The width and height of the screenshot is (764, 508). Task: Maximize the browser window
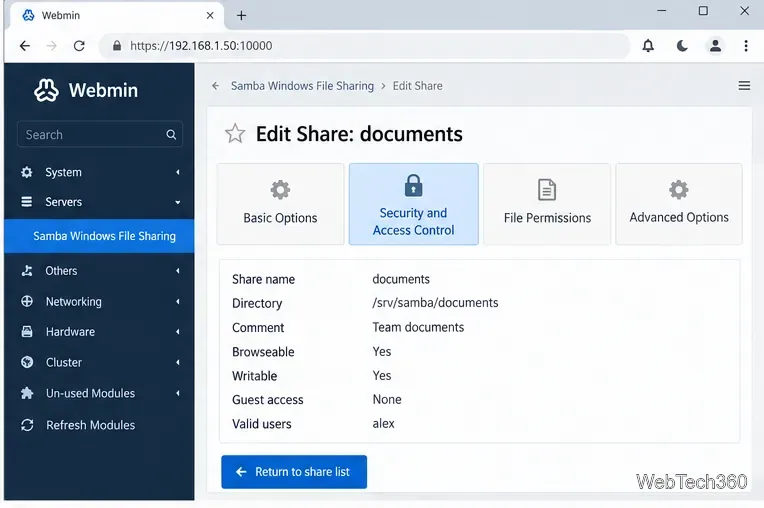[x=703, y=11]
